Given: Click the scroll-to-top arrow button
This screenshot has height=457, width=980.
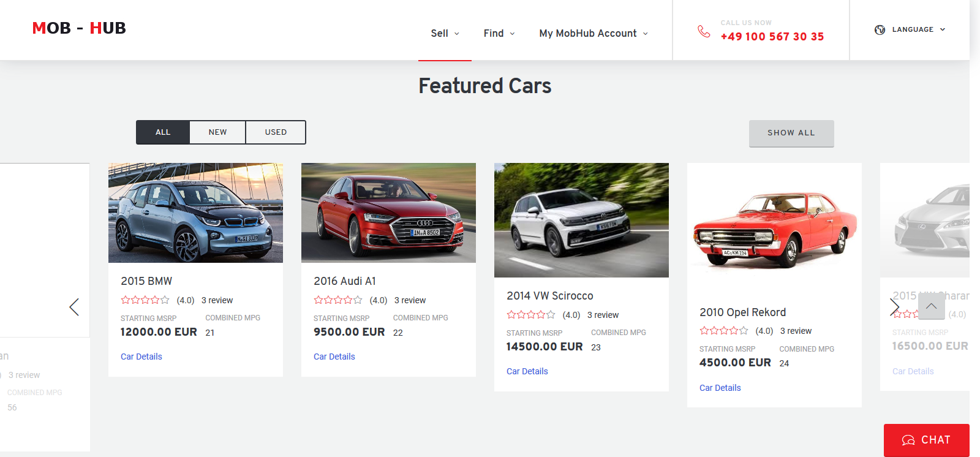Looking at the screenshot, I should click(x=931, y=306).
